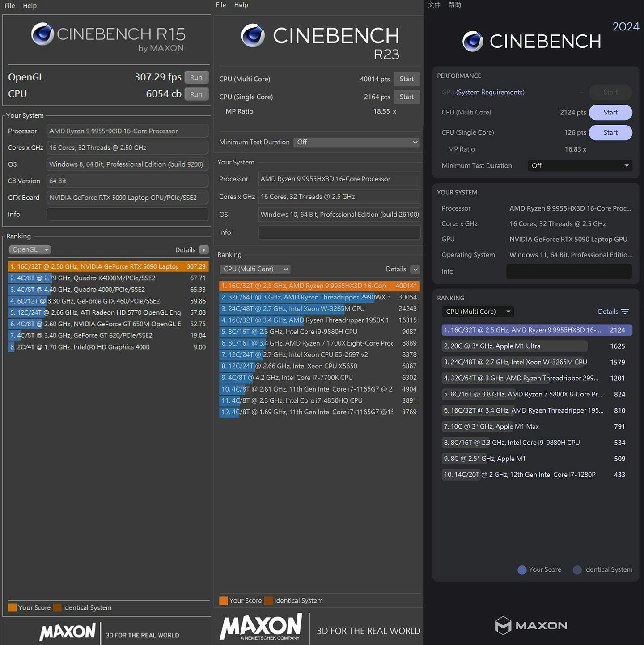The width and height of the screenshot is (644, 645).
Task: Select Quadro 4000 ranking row in R15
Action: (108, 290)
